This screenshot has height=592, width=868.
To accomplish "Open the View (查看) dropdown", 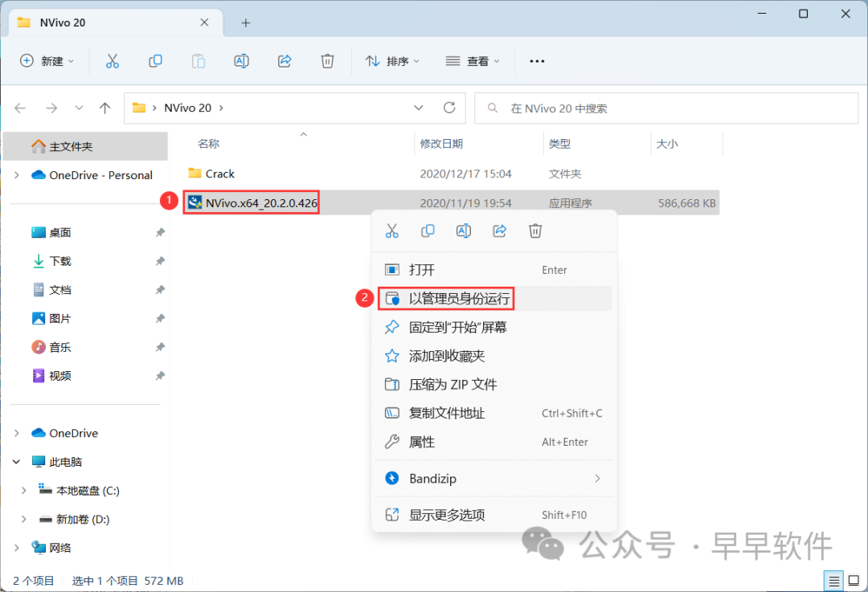I will 473,61.
